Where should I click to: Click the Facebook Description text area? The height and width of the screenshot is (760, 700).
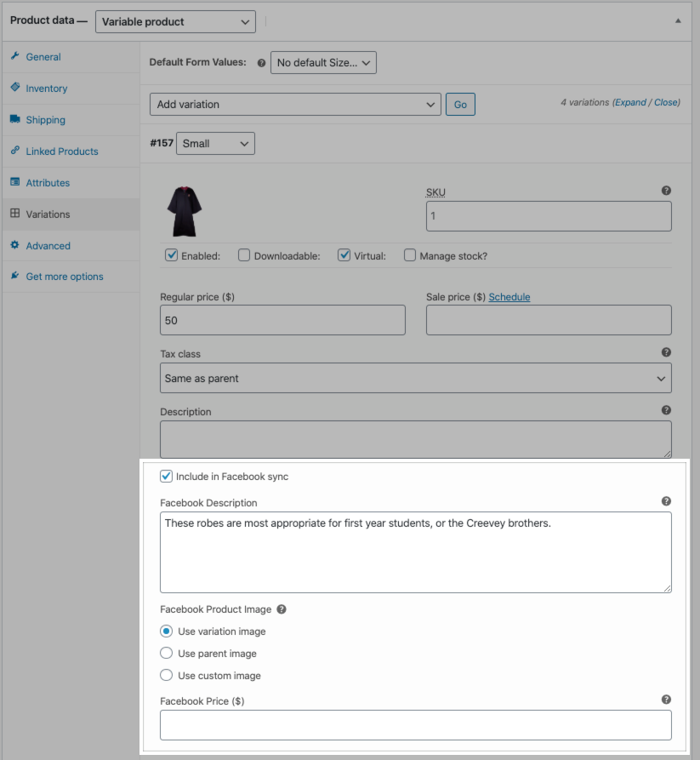[x=416, y=552]
